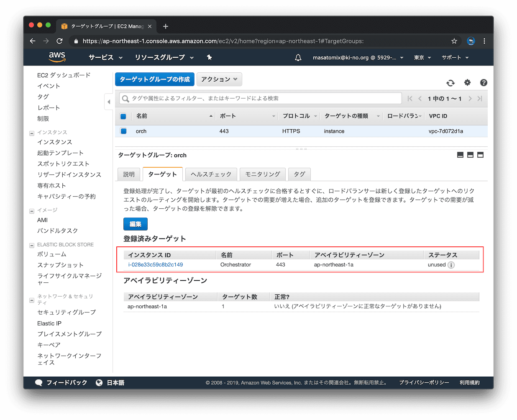Go to previous page of results
The height and width of the screenshot is (420, 517).
tap(420, 99)
